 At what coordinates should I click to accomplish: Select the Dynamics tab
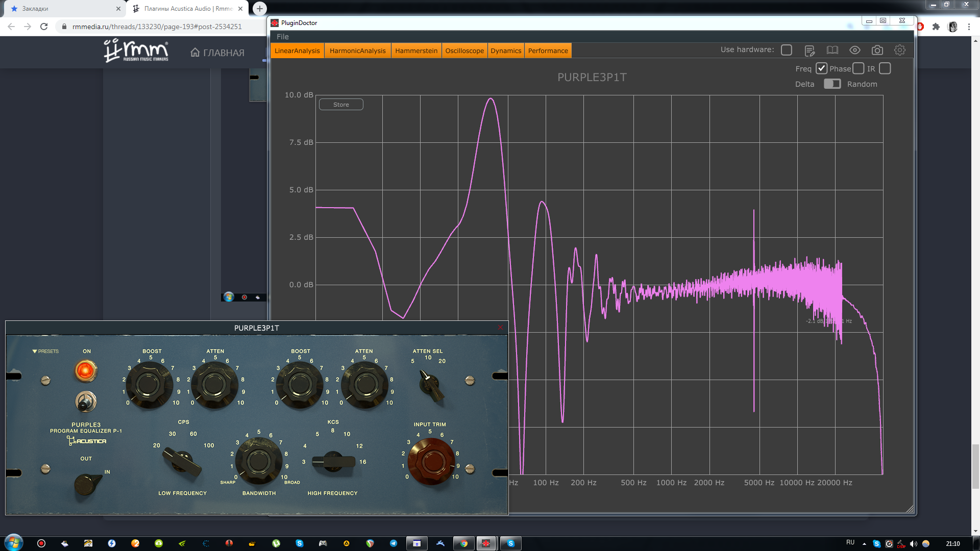pyautogui.click(x=506, y=51)
